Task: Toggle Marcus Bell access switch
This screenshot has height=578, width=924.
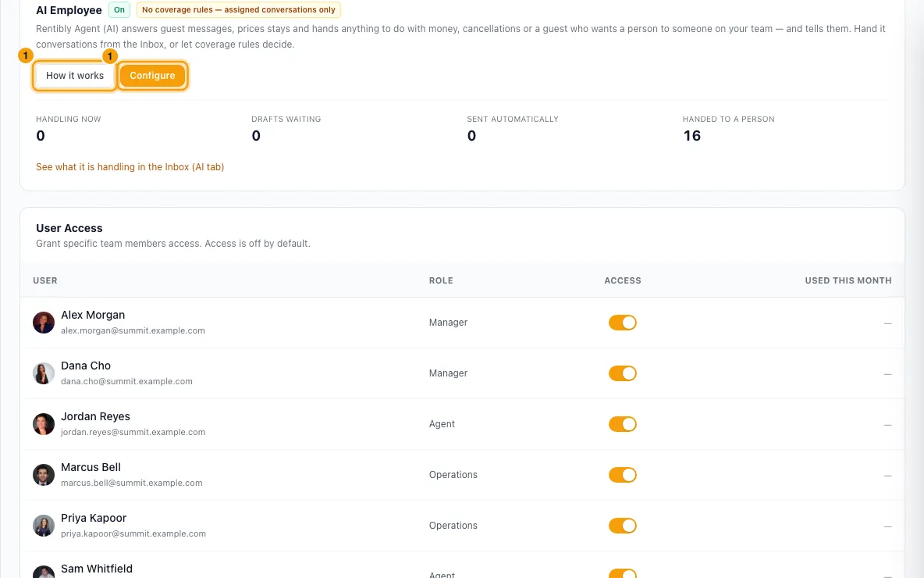Action: 622,475
